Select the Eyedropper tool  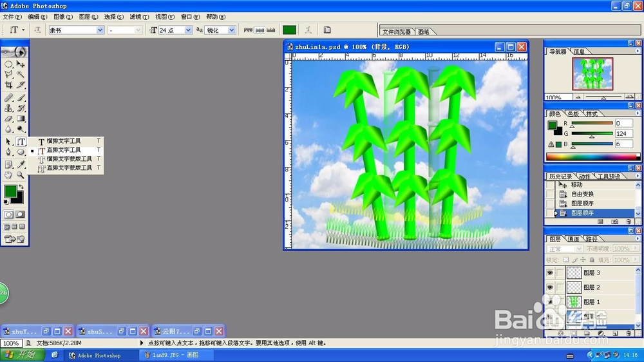(x=21, y=165)
